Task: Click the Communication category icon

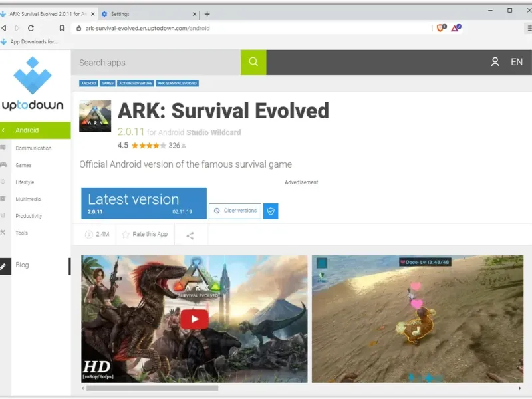Action: pos(3,147)
